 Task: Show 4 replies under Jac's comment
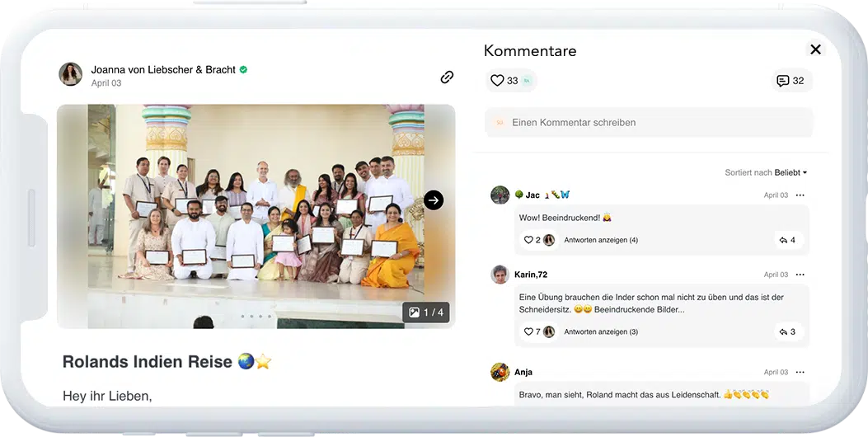pyautogui.click(x=600, y=240)
